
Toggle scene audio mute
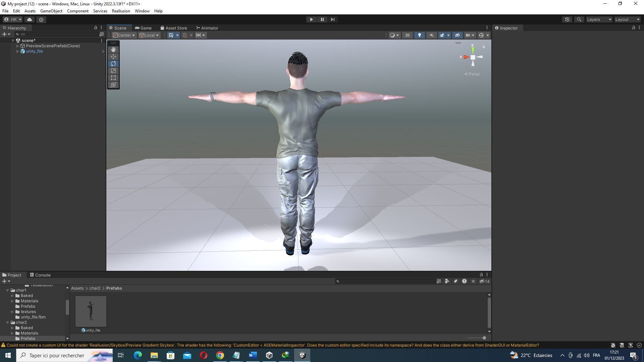point(431,35)
